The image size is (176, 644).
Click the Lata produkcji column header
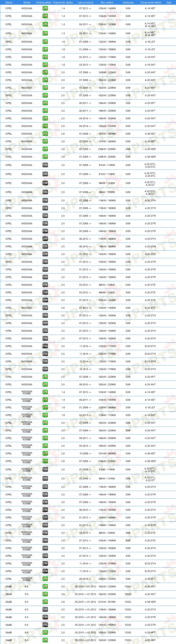[85, 2]
